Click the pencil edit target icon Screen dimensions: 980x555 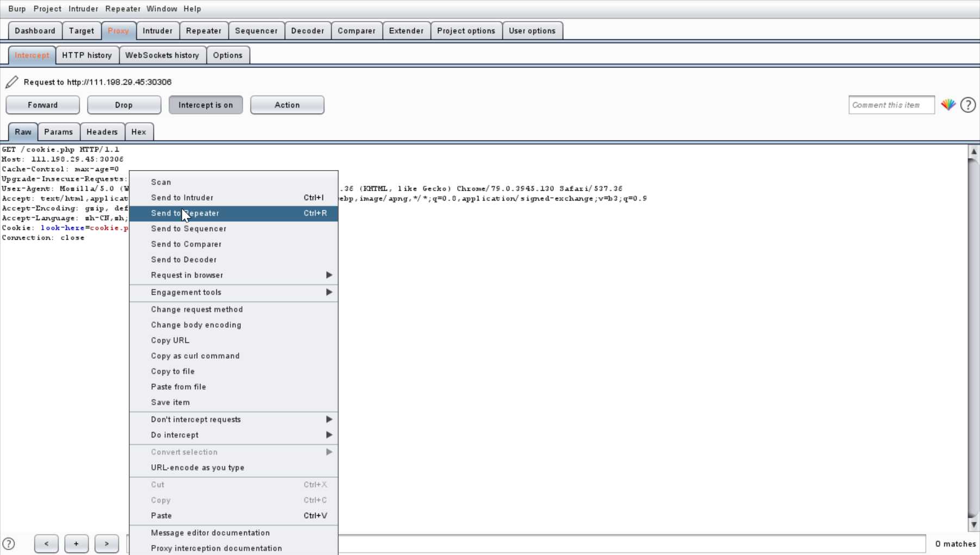coord(11,82)
